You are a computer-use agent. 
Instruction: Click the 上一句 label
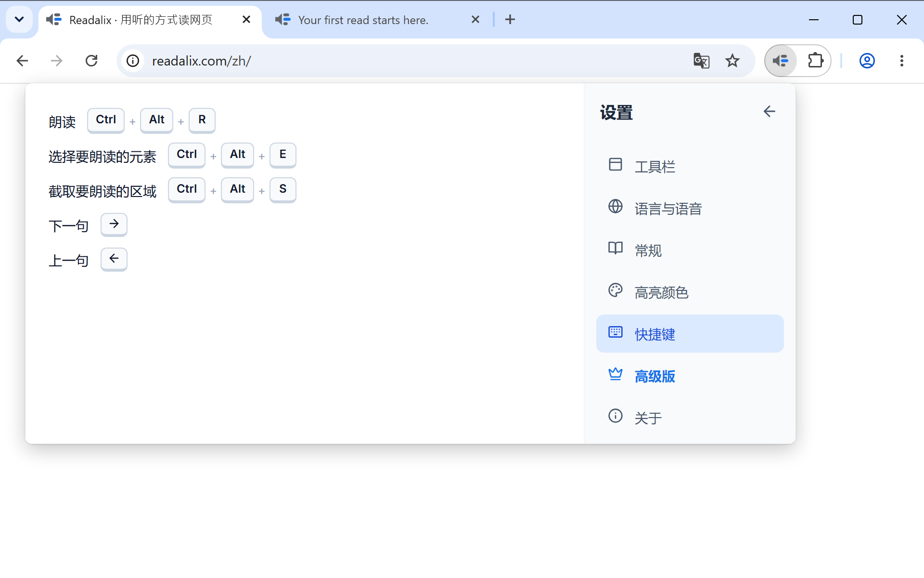(69, 261)
